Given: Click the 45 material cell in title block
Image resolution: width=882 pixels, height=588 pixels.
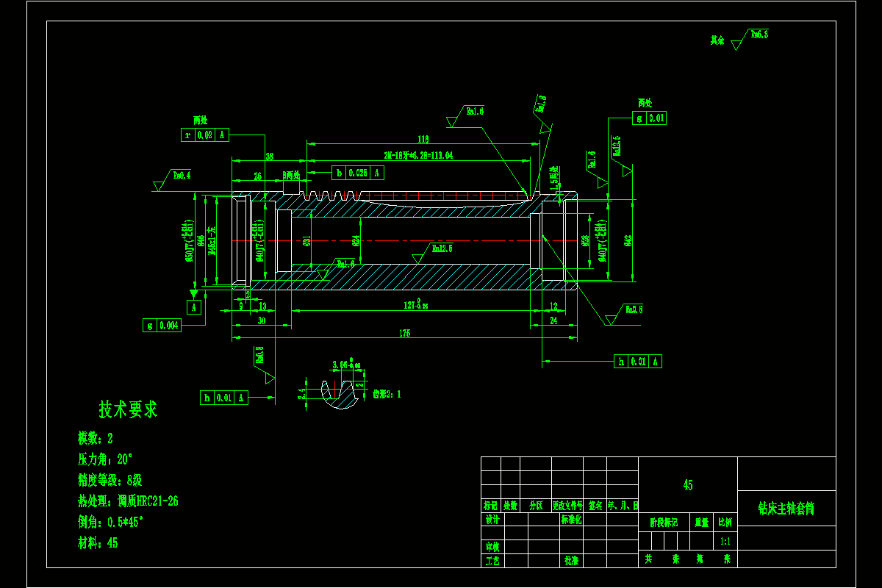Looking at the screenshot, I should (x=688, y=485).
